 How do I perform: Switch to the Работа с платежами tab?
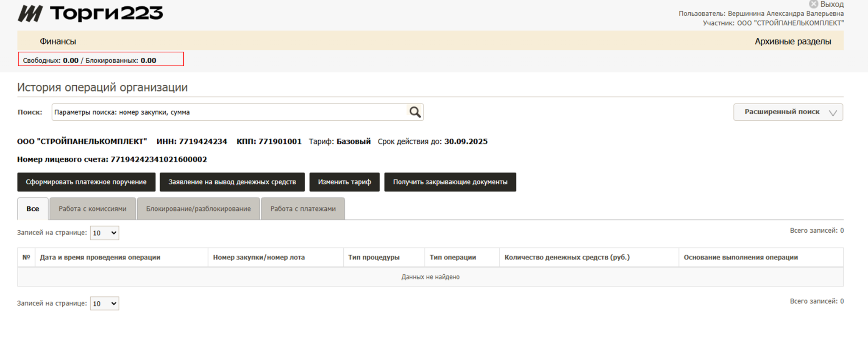[x=303, y=209]
